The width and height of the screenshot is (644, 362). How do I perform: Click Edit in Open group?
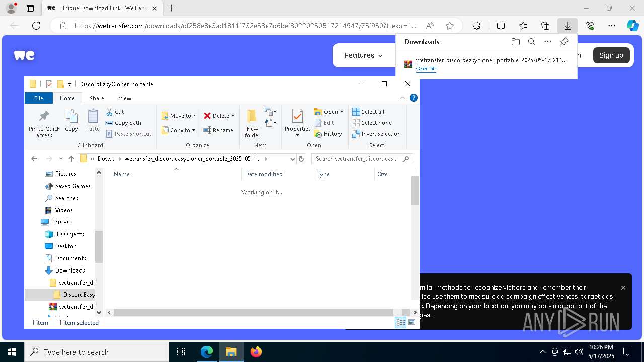click(324, 123)
